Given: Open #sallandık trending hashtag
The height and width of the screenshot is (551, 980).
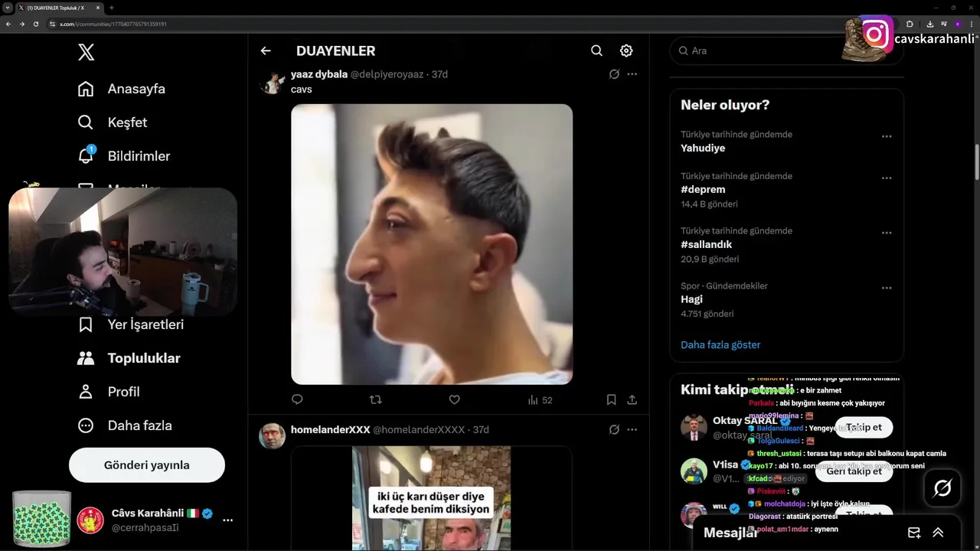Looking at the screenshot, I should [x=707, y=244].
